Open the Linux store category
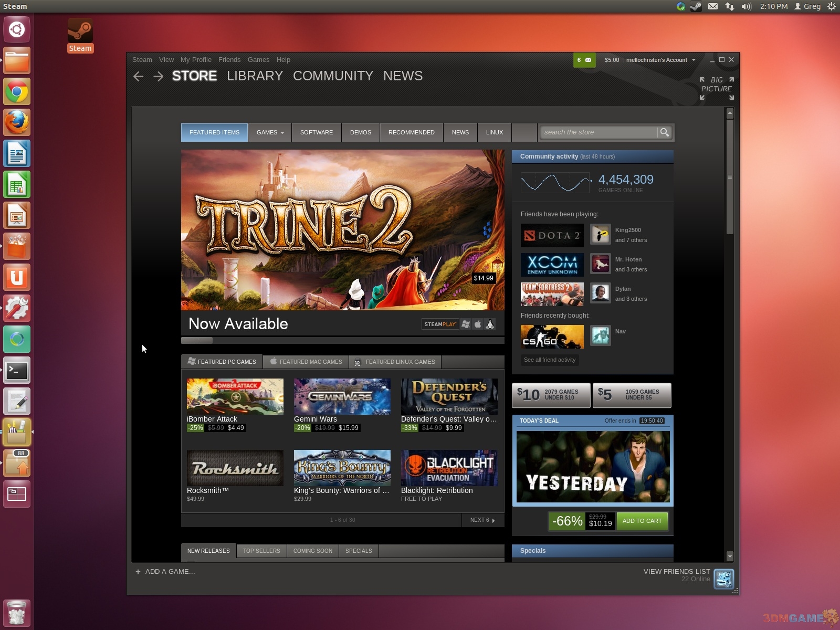 tap(495, 132)
